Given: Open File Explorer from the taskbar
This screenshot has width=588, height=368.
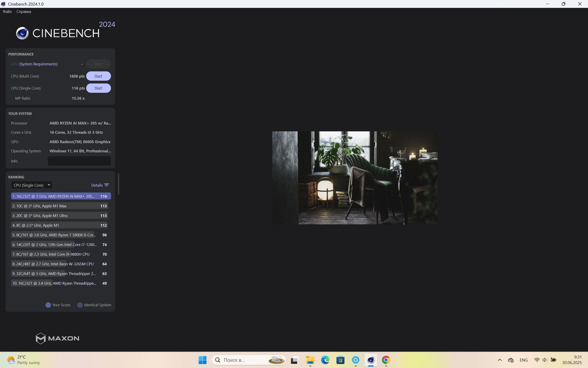Looking at the screenshot, I should tap(310, 360).
